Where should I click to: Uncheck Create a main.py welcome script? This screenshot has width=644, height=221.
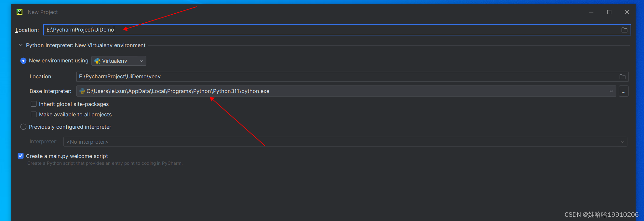(21, 156)
